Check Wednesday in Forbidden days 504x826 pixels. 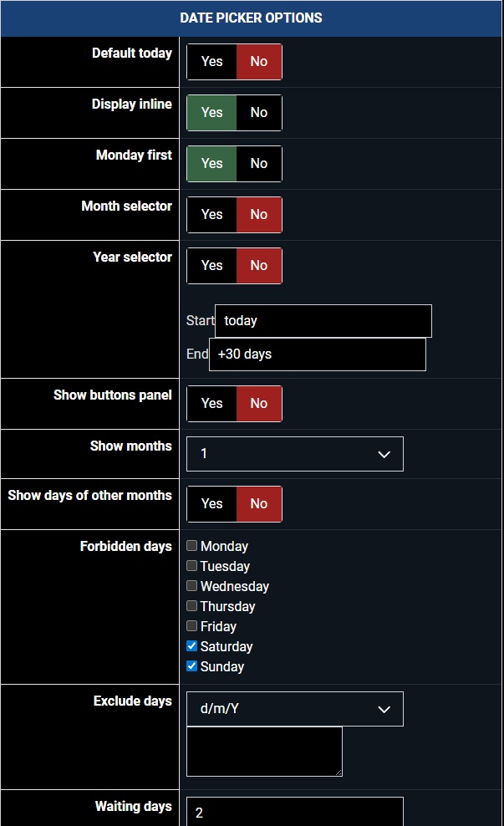pyautogui.click(x=192, y=586)
